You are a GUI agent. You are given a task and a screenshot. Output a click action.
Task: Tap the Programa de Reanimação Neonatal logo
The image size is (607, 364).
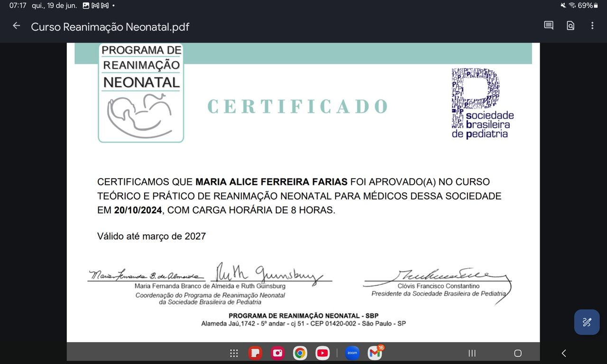[x=141, y=93]
